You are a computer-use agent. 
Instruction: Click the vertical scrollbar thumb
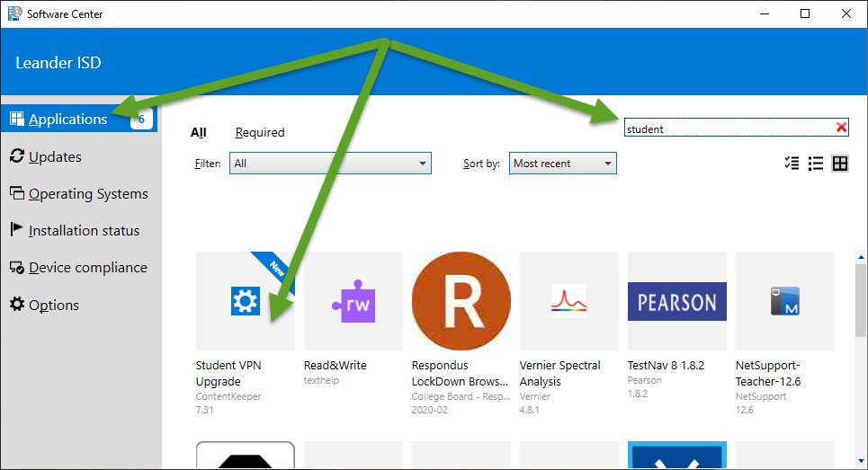(x=861, y=299)
